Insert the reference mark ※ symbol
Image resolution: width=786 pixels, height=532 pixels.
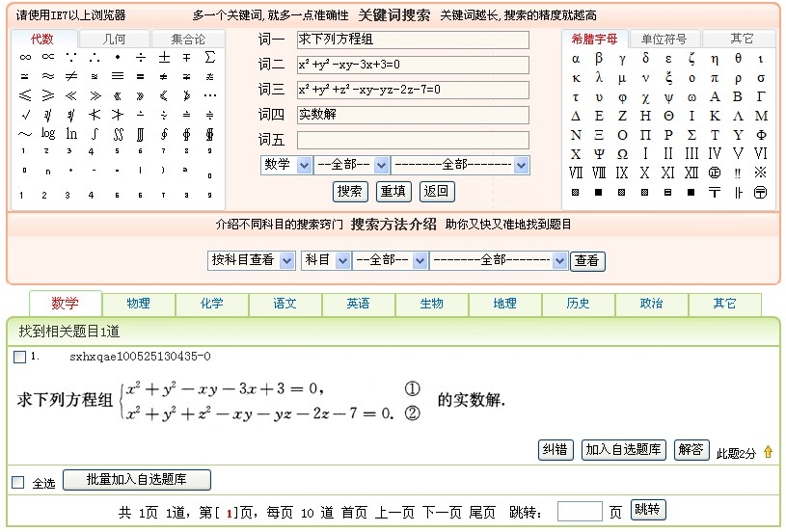coord(760,173)
